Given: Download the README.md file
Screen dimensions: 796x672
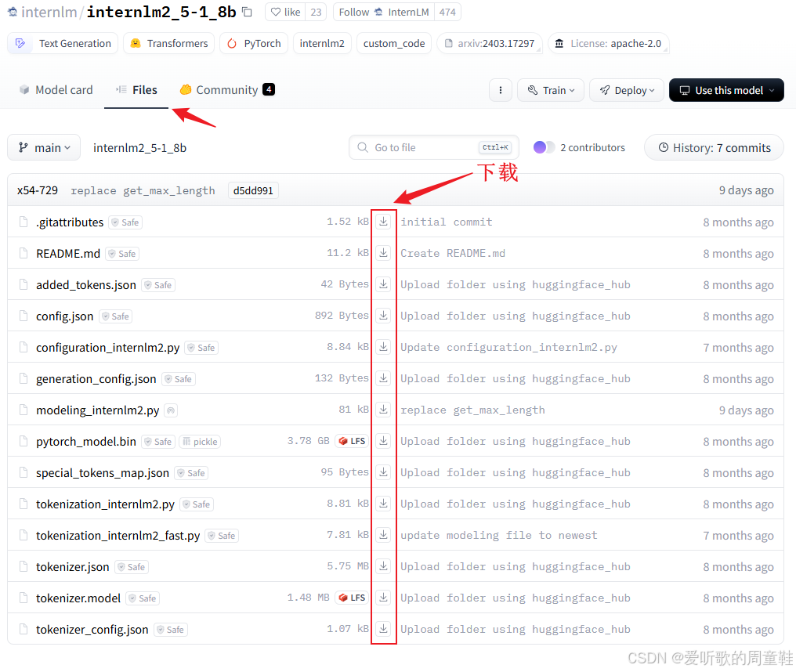Looking at the screenshot, I should (383, 253).
